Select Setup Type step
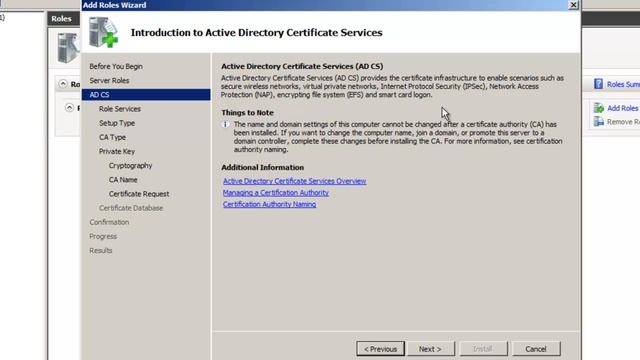640x360 pixels. click(117, 123)
